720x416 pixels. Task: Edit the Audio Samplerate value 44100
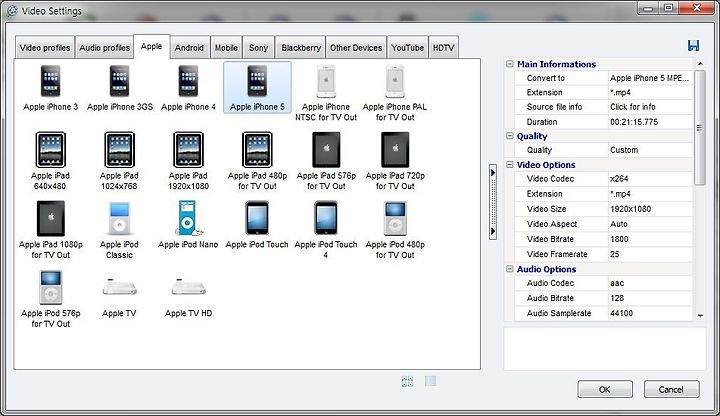[650, 314]
